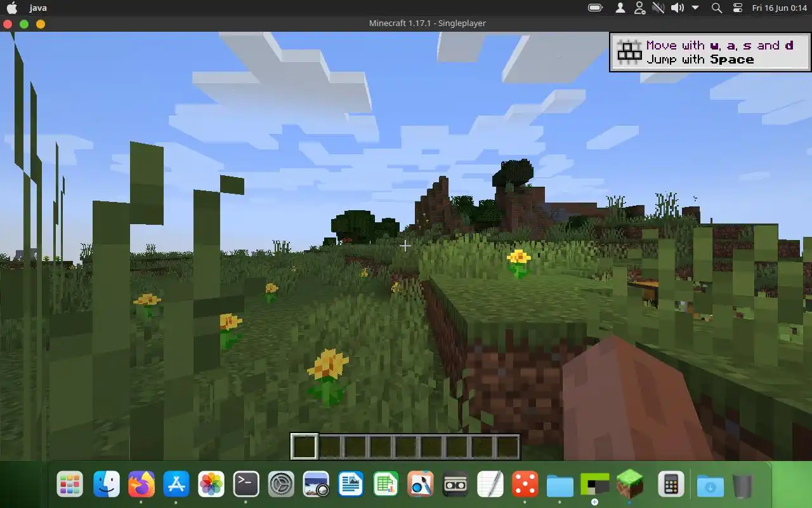Click the solid user silhouette icon in the menu bar
This screenshot has width=812, height=508.
621,8
